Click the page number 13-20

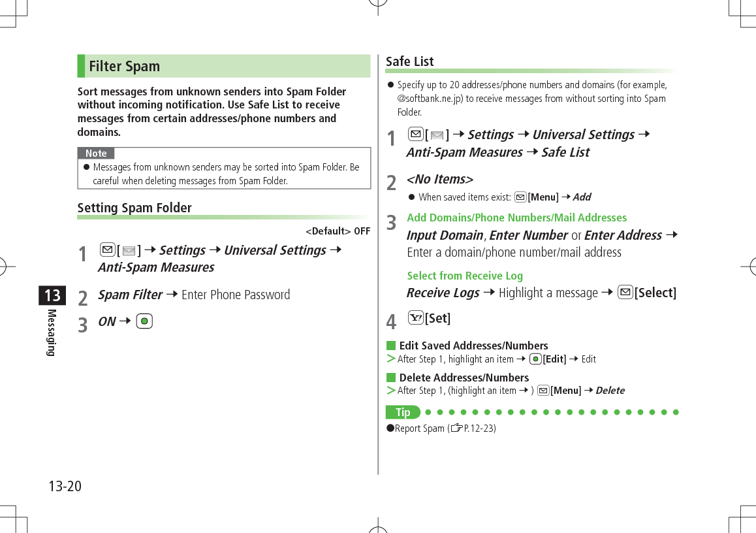[x=65, y=486]
